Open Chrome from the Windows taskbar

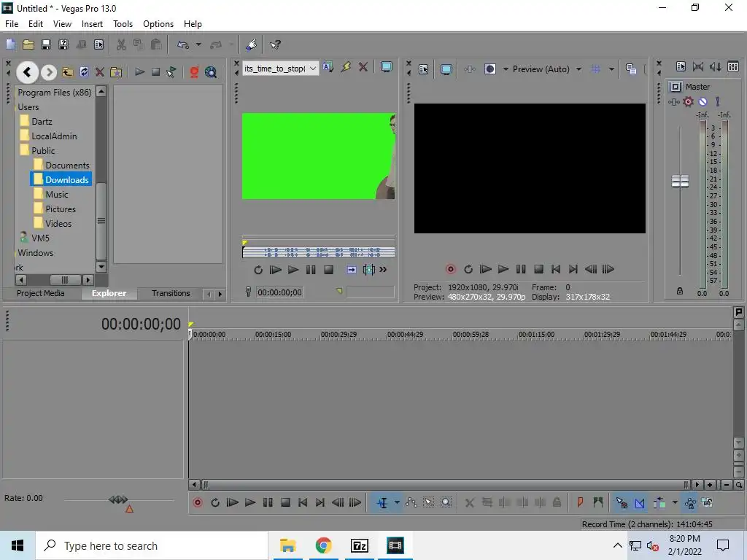point(323,545)
